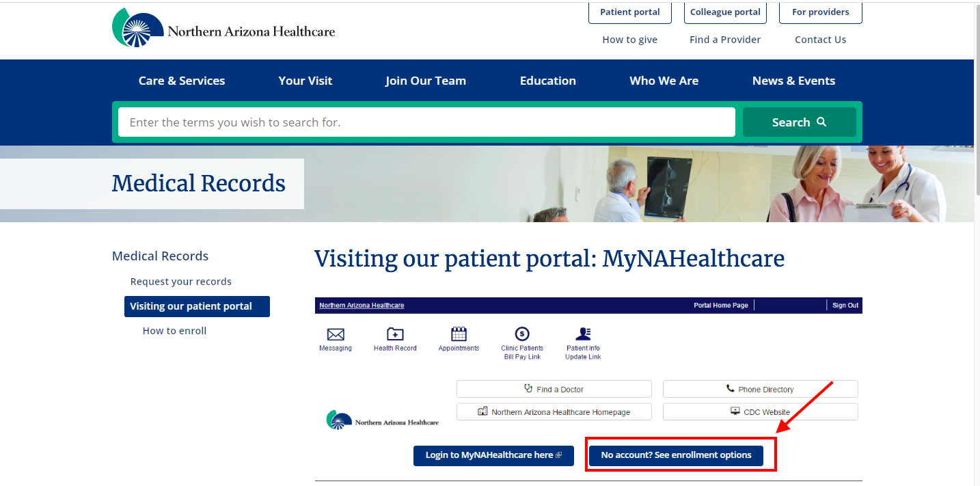Select Request your records in sidebar

click(181, 282)
